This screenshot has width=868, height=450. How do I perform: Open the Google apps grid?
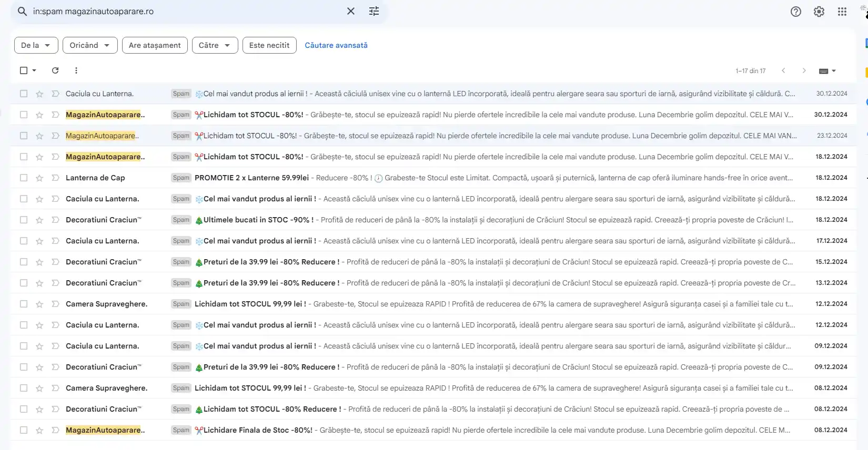point(842,12)
